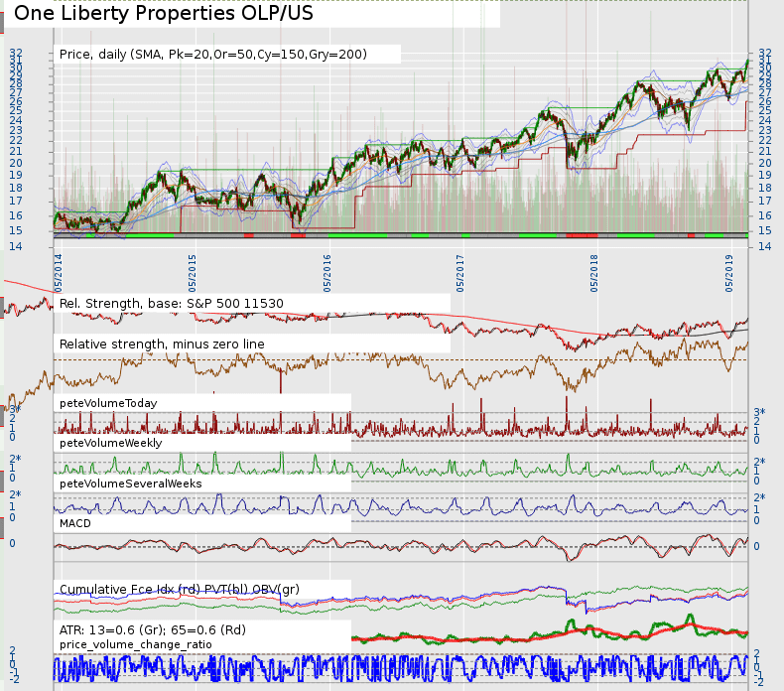Click the 2* tick on peteVolumeWeekly right axis
Screen dimensions: 784x691
(759, 462)
